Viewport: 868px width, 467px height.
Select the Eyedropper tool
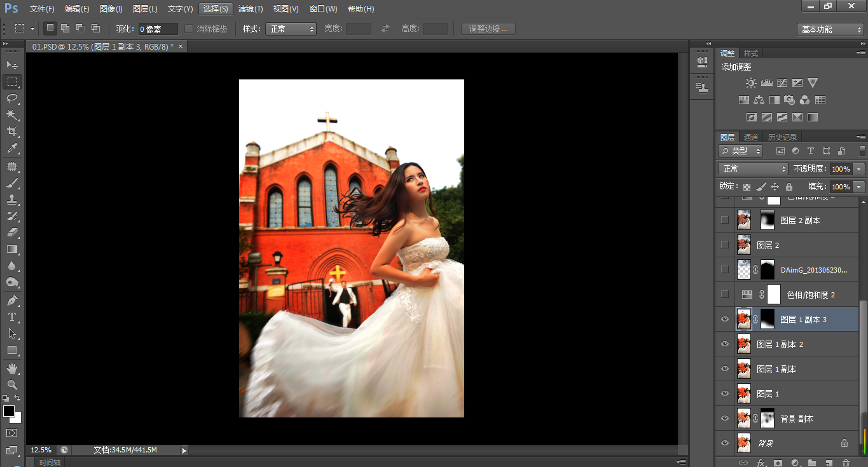[12, 149]
